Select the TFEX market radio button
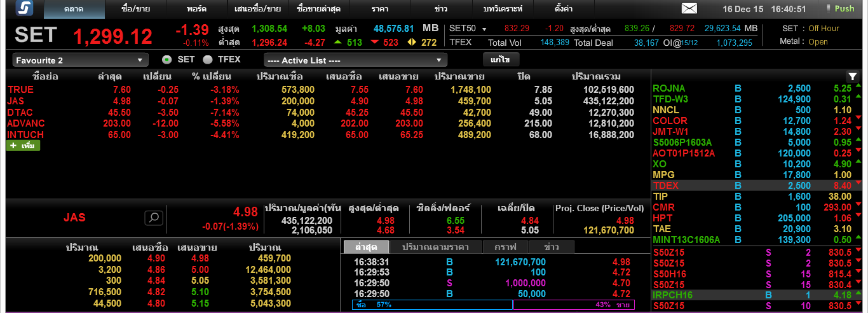 point(207,59)
